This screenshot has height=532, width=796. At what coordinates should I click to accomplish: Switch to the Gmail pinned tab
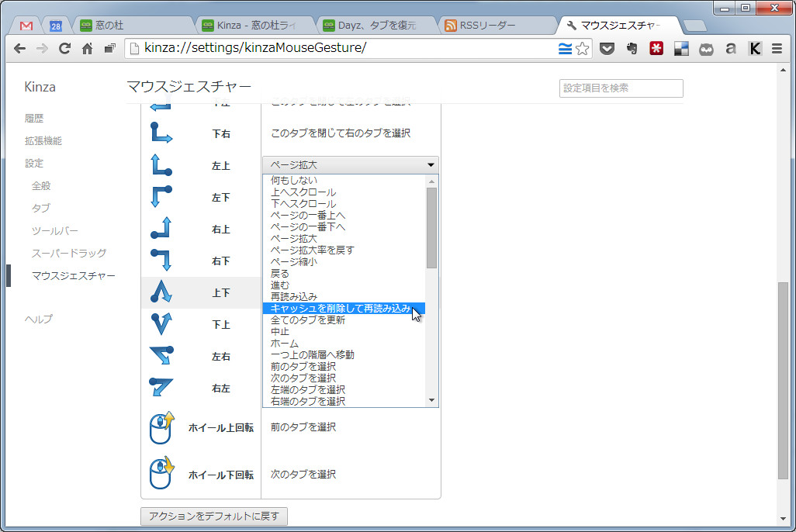click(x=26, y=26)
